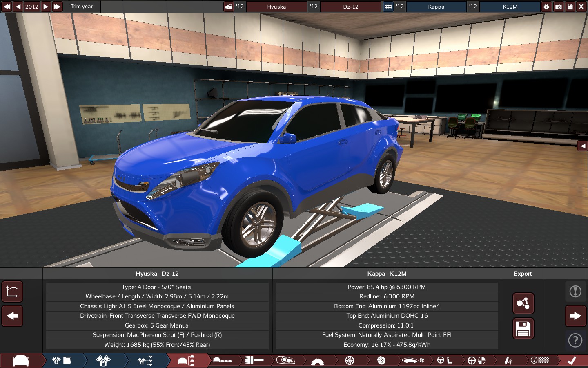Select the Hyuska model name field
588x368 pixels.
pos(276,7)
